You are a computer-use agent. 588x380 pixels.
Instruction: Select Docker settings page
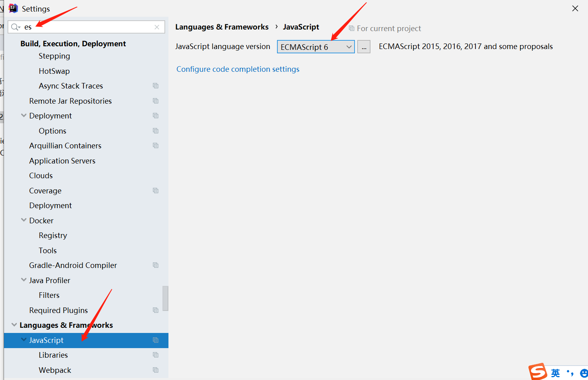click(41, 221)
